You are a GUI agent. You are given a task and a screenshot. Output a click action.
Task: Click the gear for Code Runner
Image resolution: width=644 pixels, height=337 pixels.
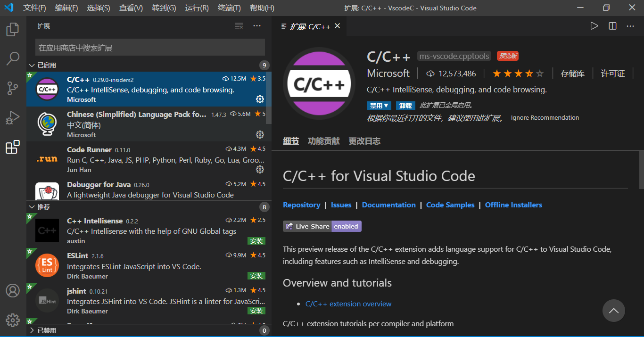[x=260, y=169]
